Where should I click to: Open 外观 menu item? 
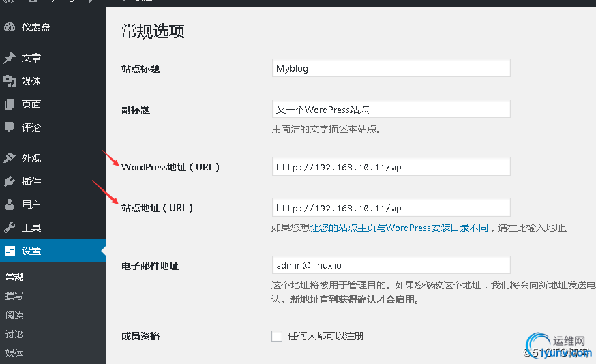[x=31, y=158]
